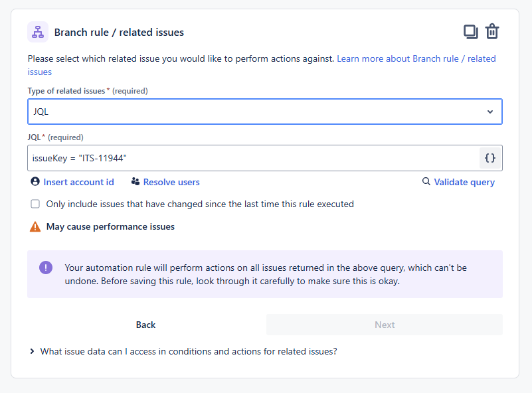Click the chevron arrow in the JQL type selector

click(x=490, y=112)
